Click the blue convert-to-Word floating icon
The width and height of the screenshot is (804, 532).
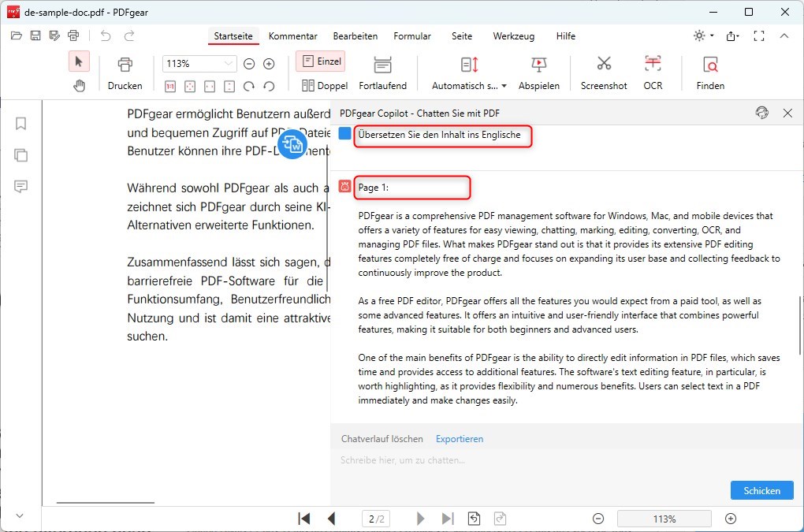[292, 144]
